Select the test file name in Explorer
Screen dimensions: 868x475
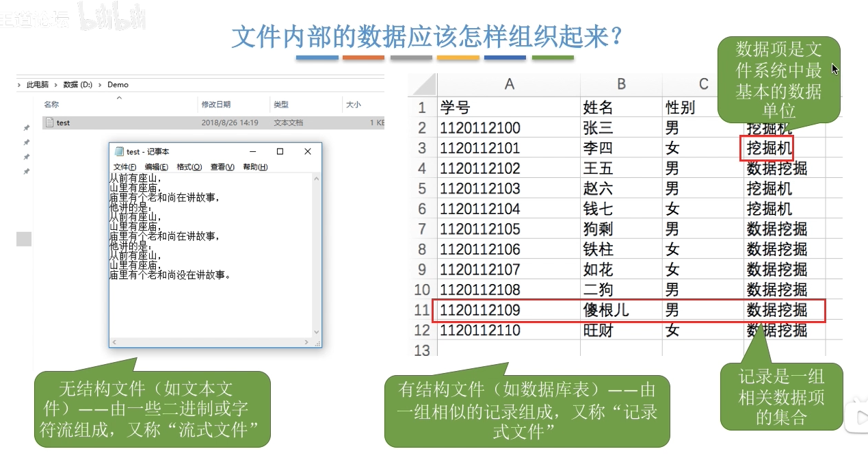[x=63, y=123]
